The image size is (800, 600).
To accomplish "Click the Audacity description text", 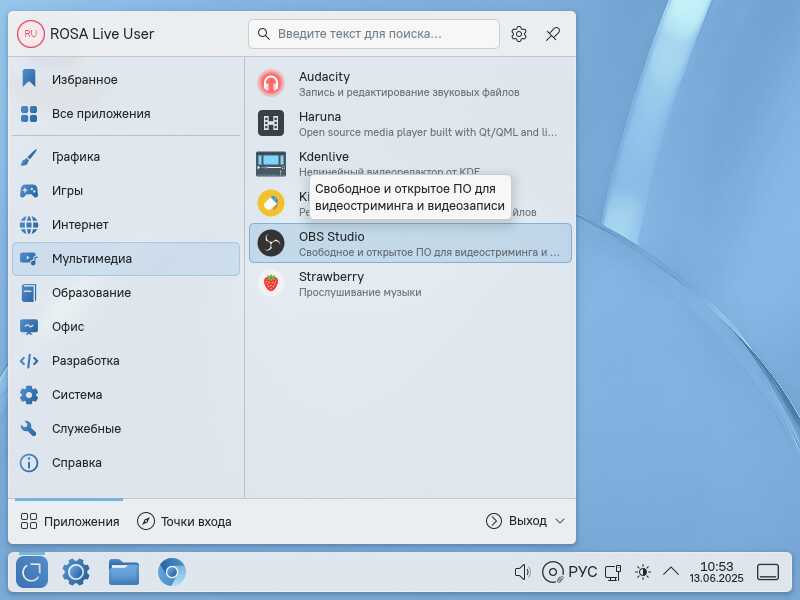I will pyautogui.click(x=409, y=92).
